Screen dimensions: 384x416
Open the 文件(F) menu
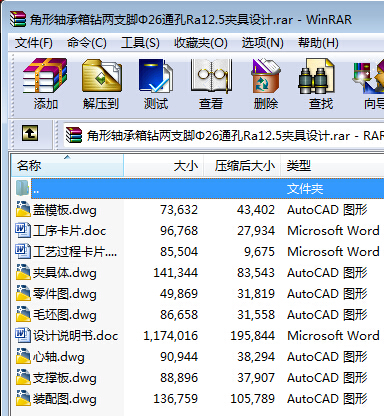point(34,43)
